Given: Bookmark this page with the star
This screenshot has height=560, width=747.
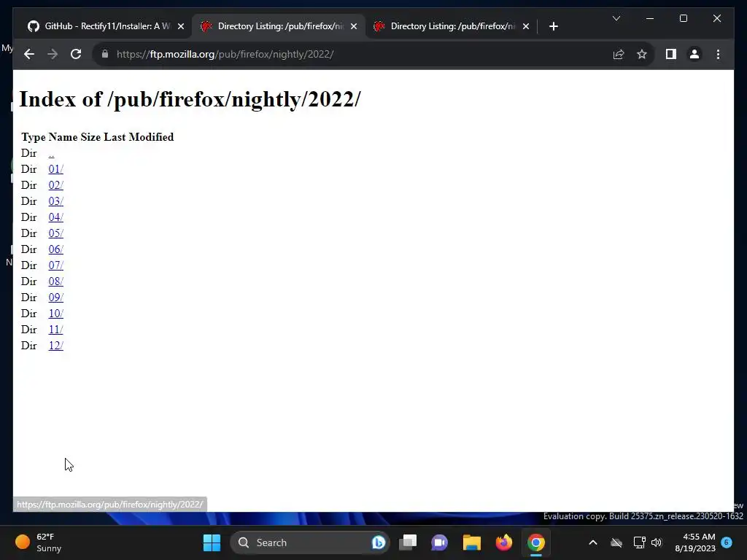Looking at the screenshot, I should pyautogui.click(x=642, y=54).
